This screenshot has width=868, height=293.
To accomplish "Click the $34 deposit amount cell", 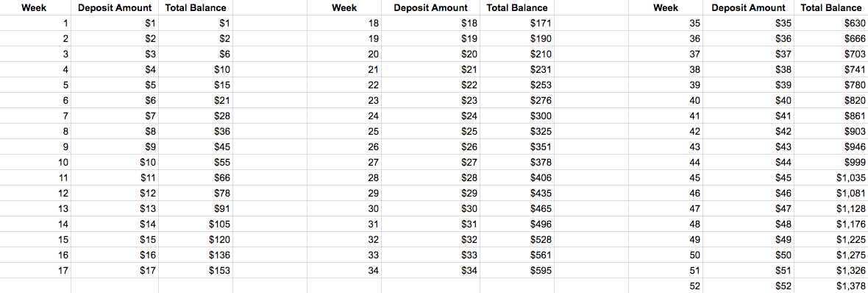I will pyautogui.click(x=430, y=271).
